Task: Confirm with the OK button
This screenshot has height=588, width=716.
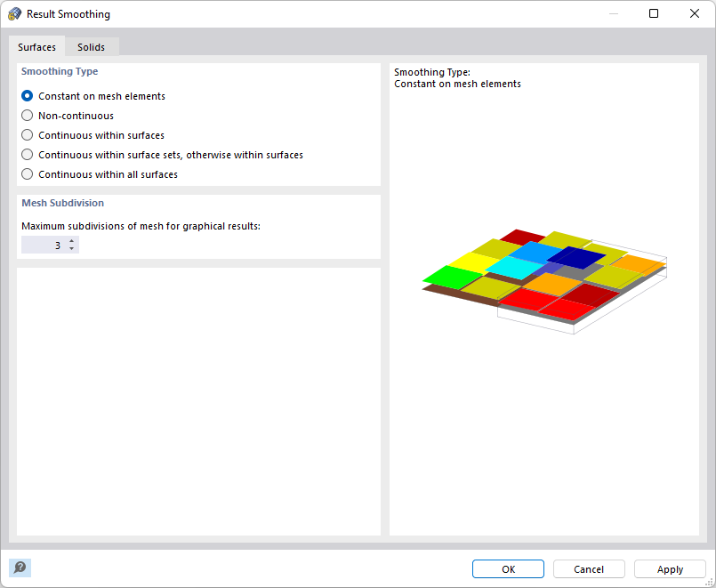Action: coord(508,569)
